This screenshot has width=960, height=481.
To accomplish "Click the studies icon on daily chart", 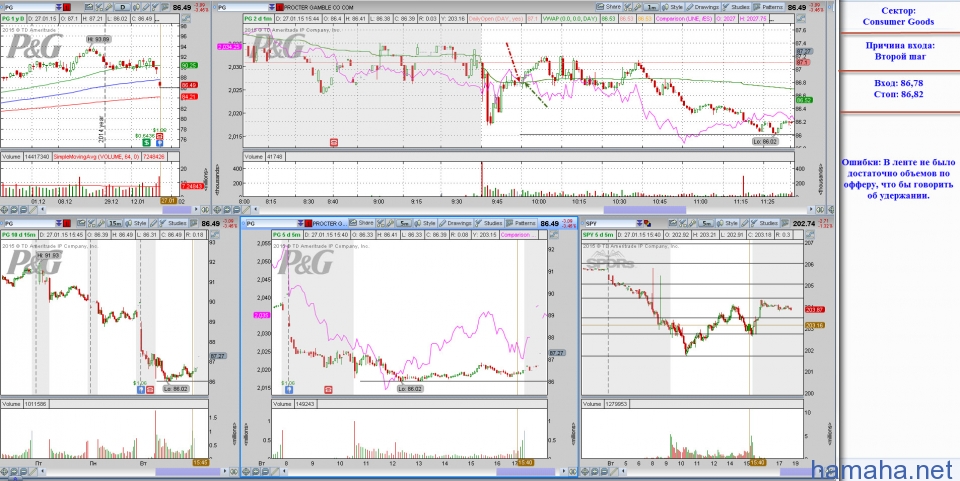I will [156, 7].
